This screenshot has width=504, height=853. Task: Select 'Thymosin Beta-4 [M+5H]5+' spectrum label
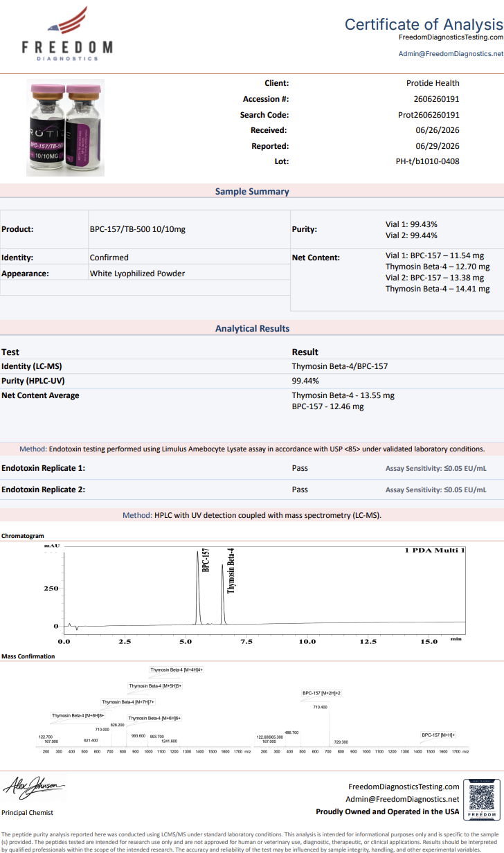[156, 685]
